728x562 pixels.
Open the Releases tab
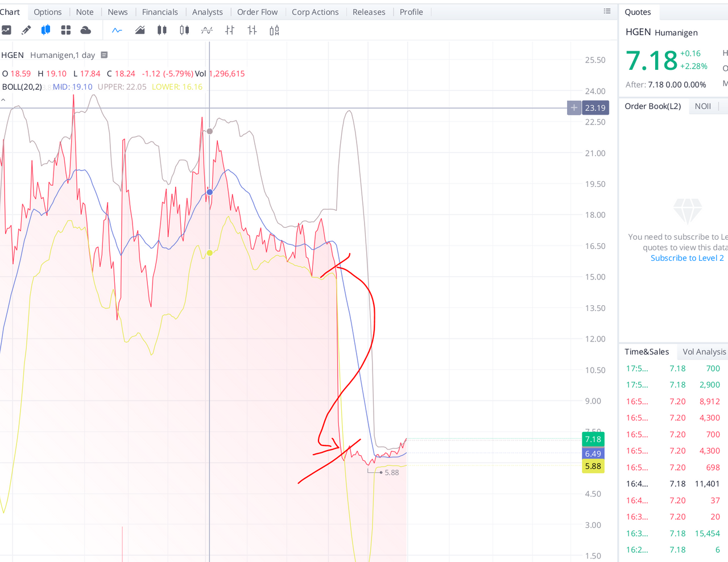[369, 12]
